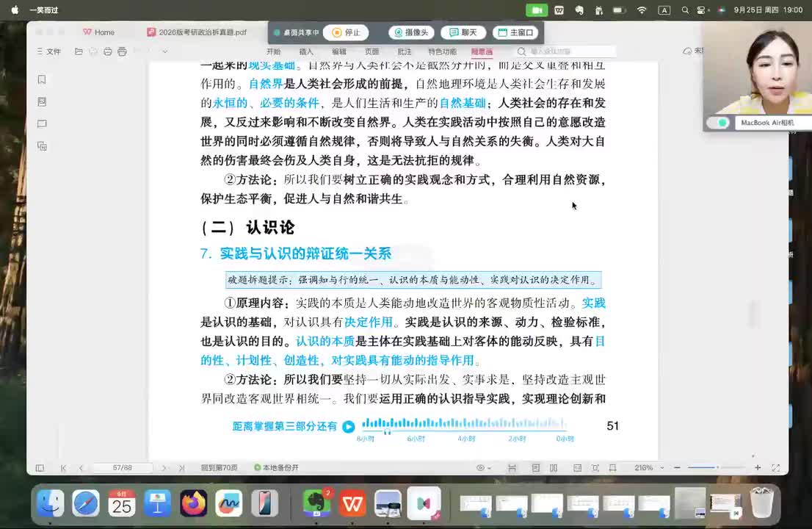
Task: Open the 聊天 chat button
Action: click(x=463, y=32)
